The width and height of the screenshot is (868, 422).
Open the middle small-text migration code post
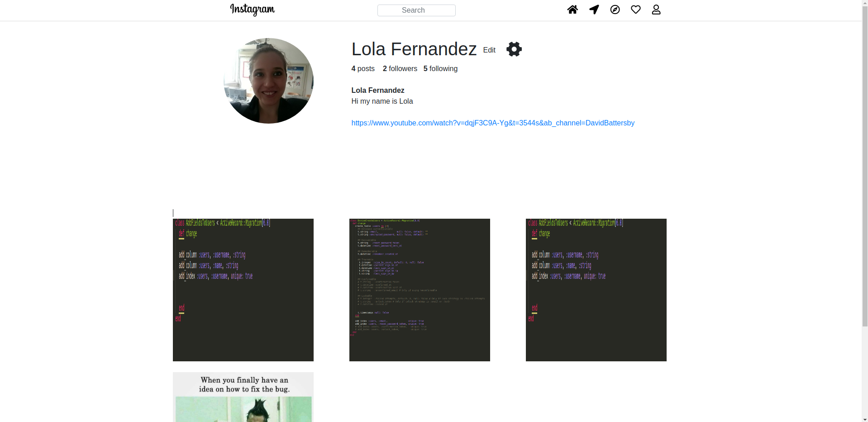coord(420,290)
